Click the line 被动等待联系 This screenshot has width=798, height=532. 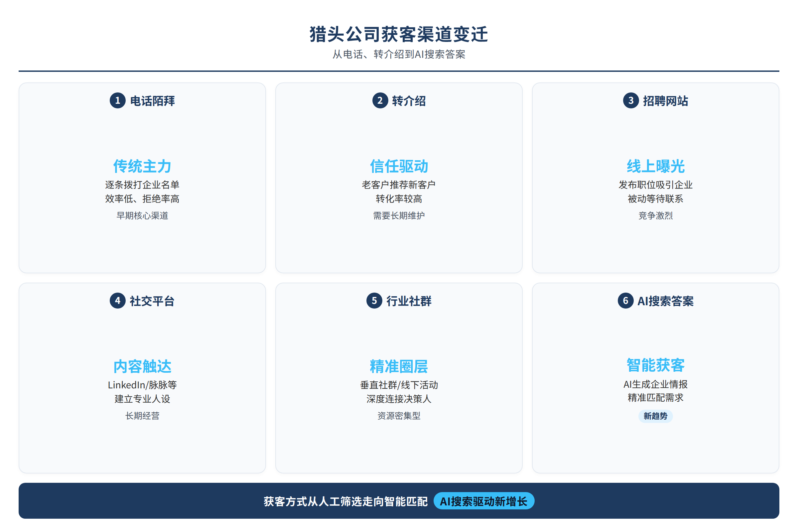[655, 199]
